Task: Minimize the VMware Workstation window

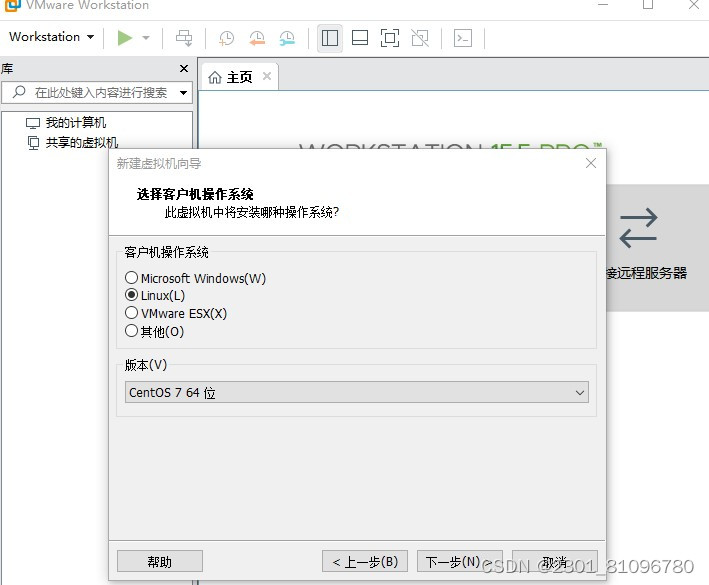Action: 603,5
